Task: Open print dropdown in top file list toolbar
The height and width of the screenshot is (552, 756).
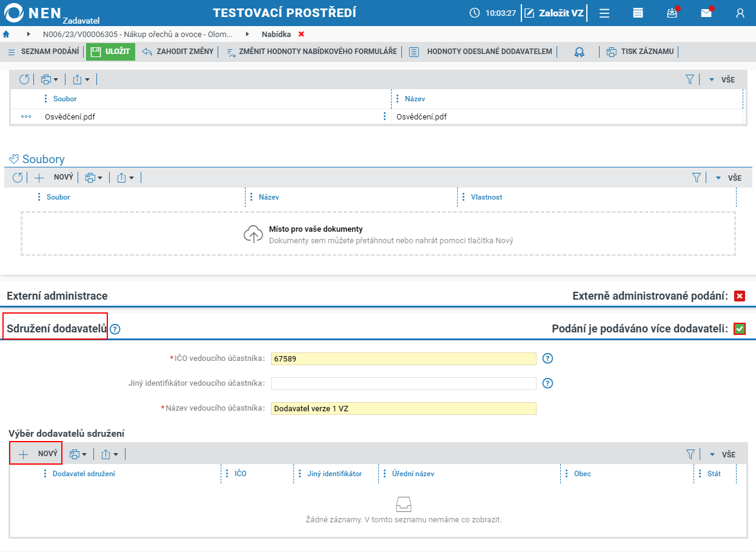Action: [49, 79]
